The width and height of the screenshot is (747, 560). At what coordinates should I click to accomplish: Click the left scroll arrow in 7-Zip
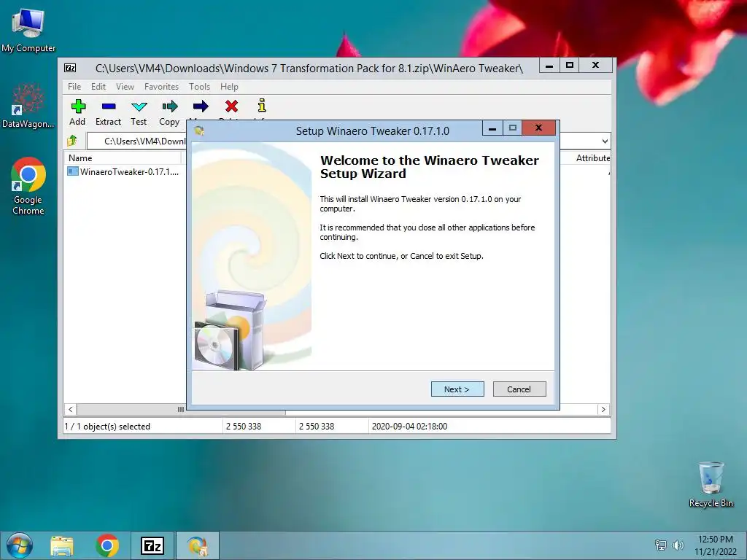71,410
